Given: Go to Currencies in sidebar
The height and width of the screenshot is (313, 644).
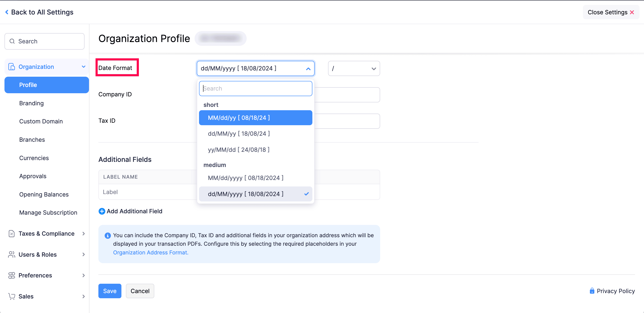Looking at the screenshot, I should tap(34, 158).
